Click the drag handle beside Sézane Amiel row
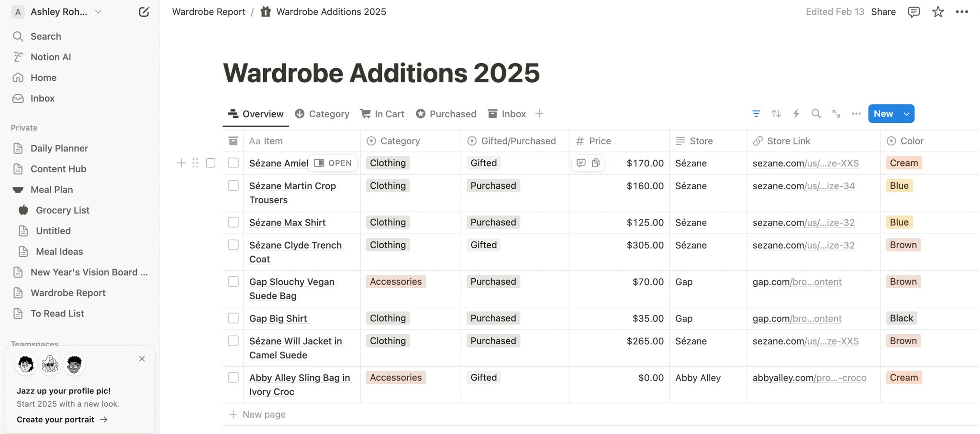980x434 pixels. pyautogui.click(x=195, y=163)
